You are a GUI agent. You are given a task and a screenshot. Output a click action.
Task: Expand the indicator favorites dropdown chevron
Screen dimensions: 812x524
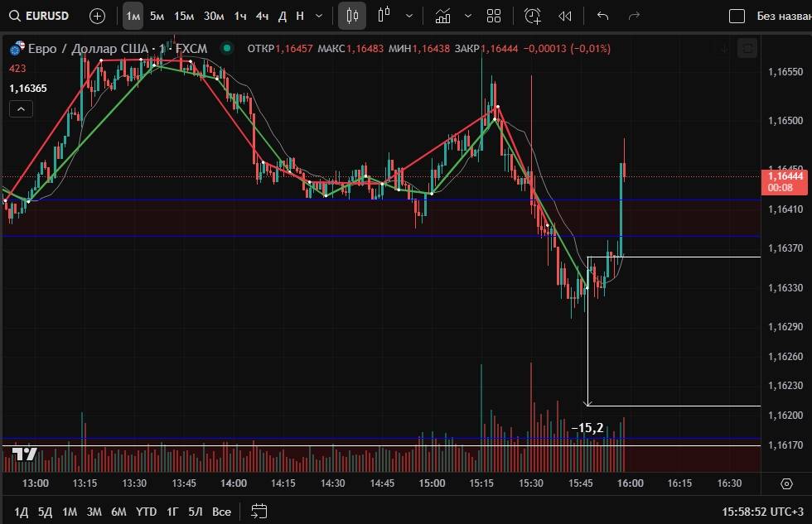[468, 16]
